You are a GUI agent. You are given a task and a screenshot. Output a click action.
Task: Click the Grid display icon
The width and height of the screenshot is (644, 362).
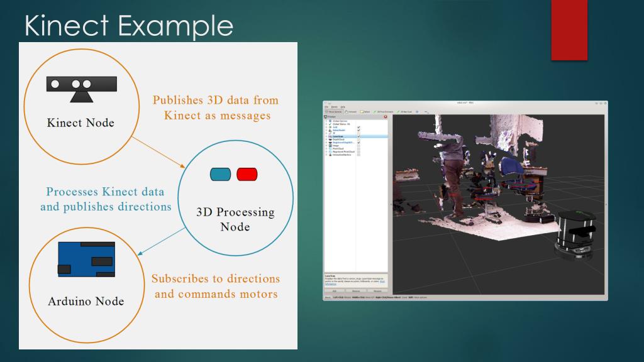[330, 127]
